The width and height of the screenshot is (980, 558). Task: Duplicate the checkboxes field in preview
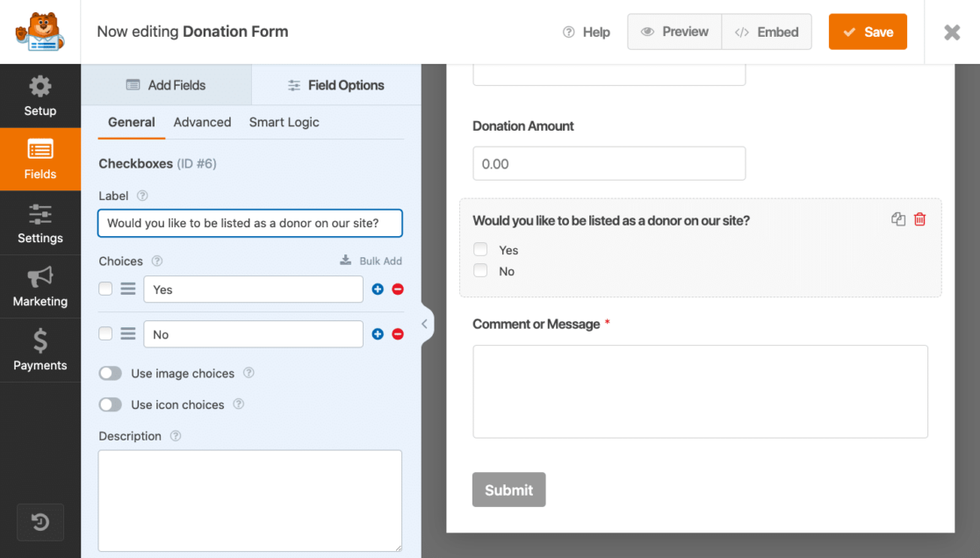898,219
